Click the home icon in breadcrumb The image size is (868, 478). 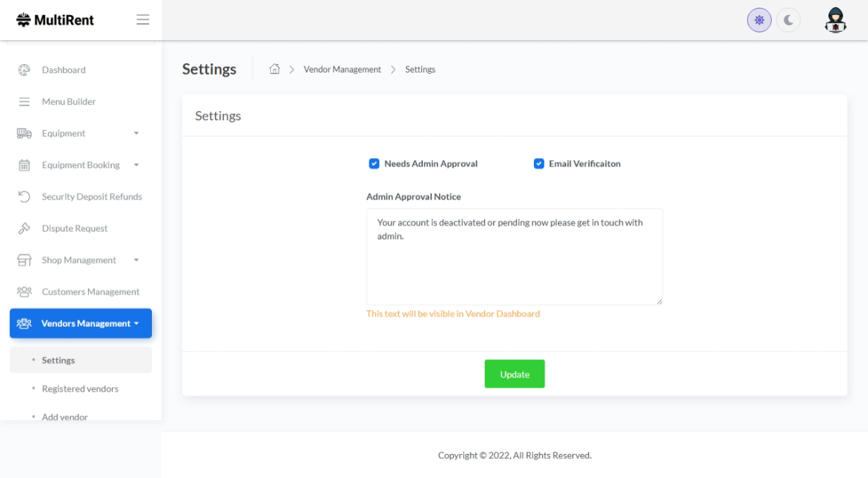[275, 69]
